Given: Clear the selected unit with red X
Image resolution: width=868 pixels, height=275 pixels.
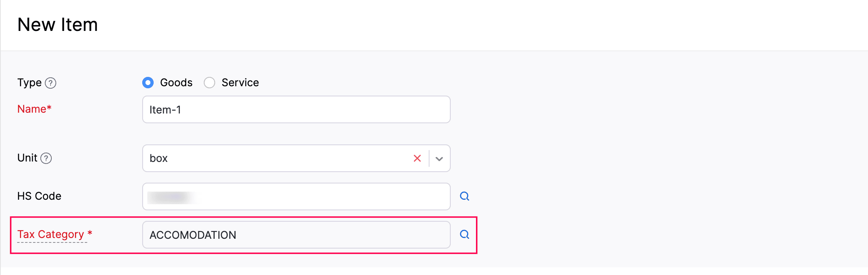Looking at the screenshot, I should (417, 158).
